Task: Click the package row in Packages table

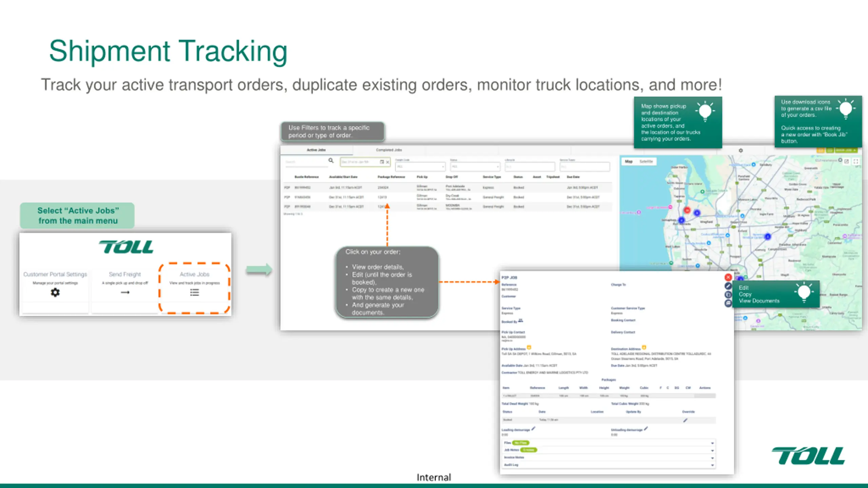Action: (609, 396)
